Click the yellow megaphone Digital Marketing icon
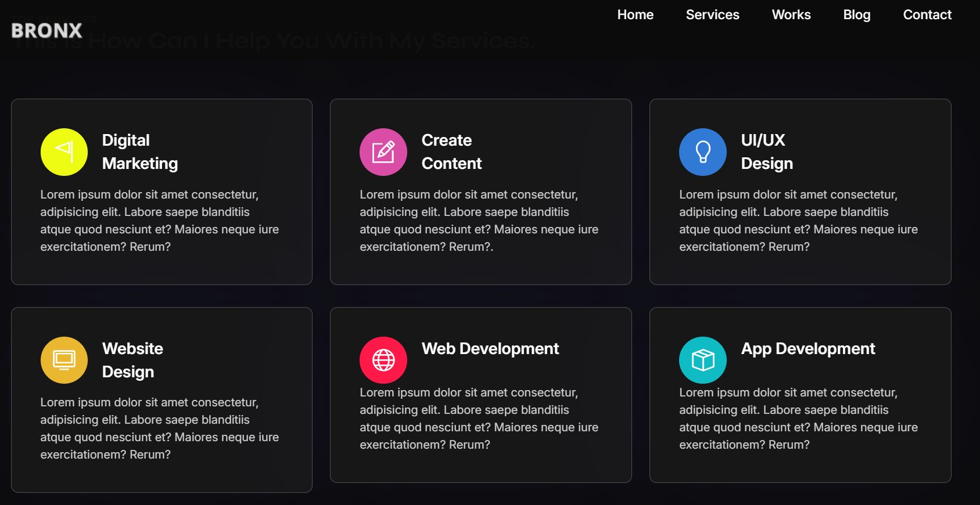This screenshot has height=505, width=980. (x=64, y=152)
